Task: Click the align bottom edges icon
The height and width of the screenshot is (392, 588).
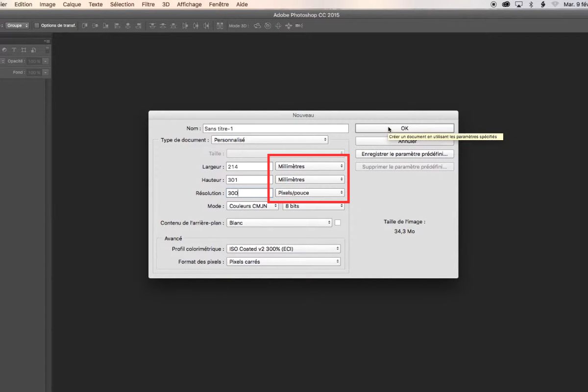Action: pos(105,25)
